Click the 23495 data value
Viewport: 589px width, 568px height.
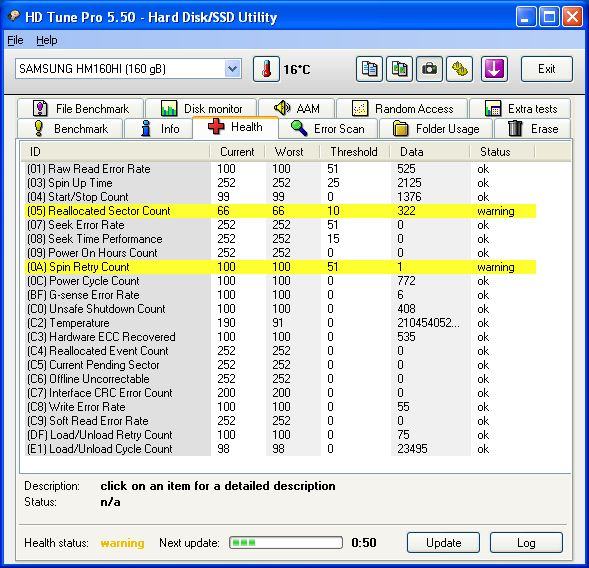412,449
